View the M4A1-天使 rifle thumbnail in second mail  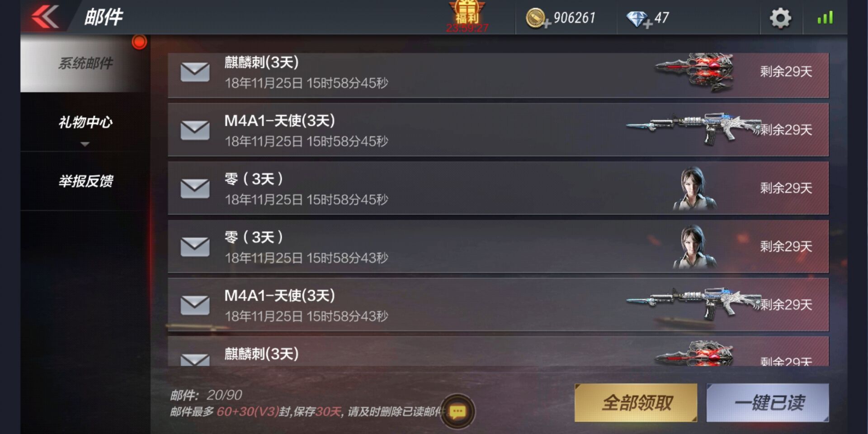(694, 129)
